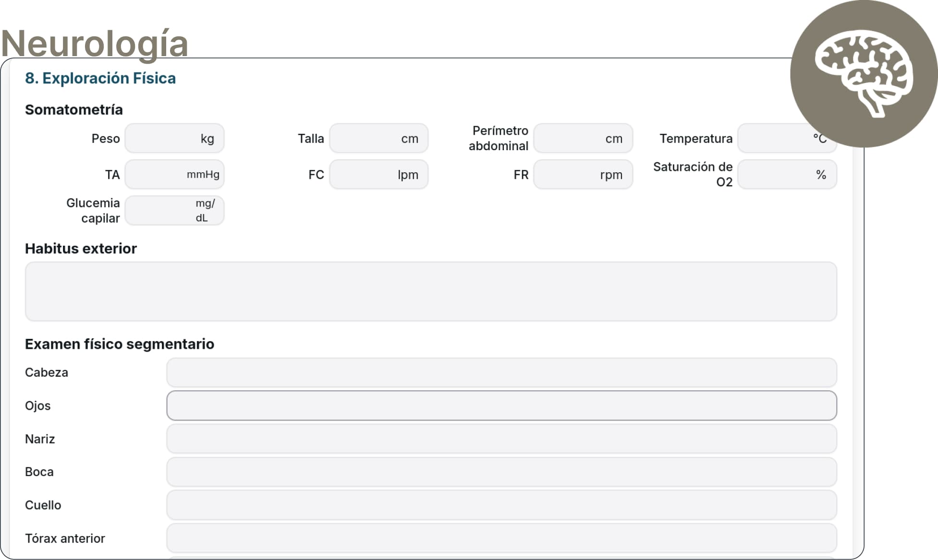Click the Neurología page title

click(x=95, y=43)
